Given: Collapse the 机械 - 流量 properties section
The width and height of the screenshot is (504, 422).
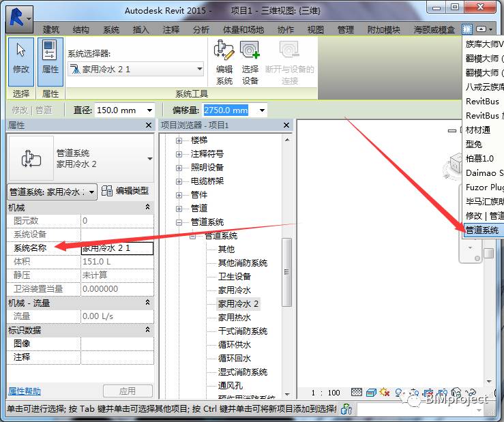Looking at the screenshot, I should (x=147, y=302).
